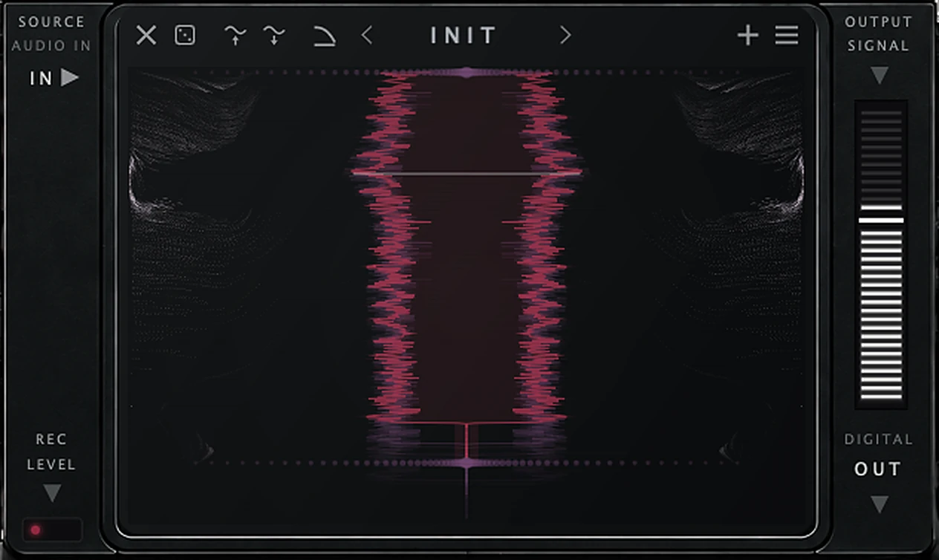Screen dimensions: 939x560
Task: Click the purple marker on the bottom dotted line
Action: pyautogui.click(x=467, y=463)
